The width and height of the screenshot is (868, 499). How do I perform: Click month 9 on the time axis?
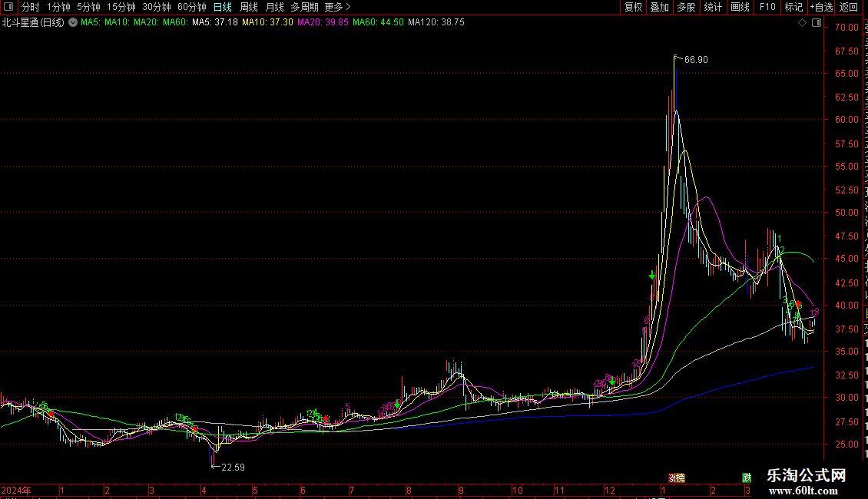pos(461,490)
